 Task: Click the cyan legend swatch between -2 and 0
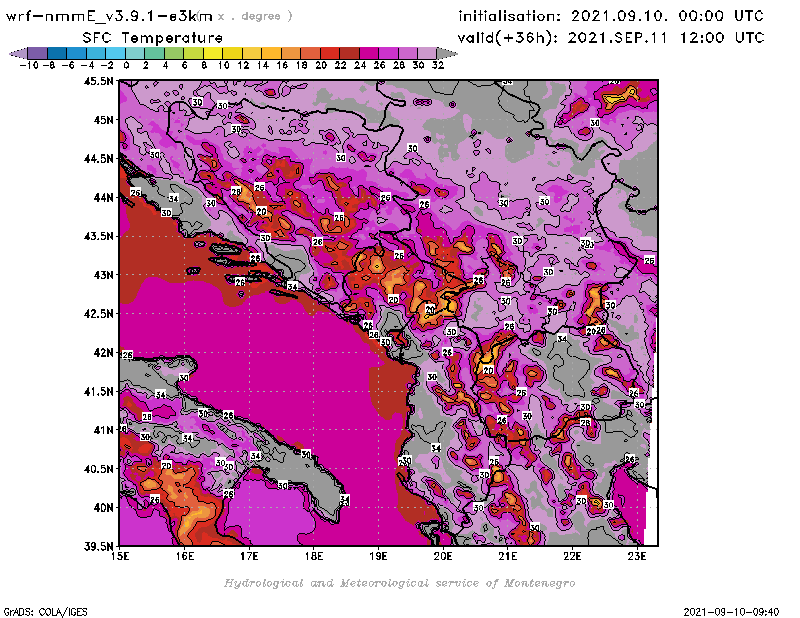(x=115, y=53)
